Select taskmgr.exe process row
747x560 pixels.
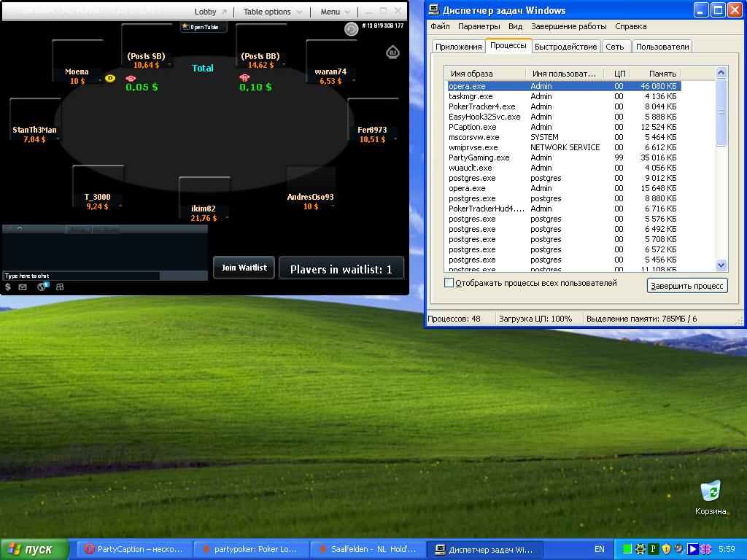[564, 96]
